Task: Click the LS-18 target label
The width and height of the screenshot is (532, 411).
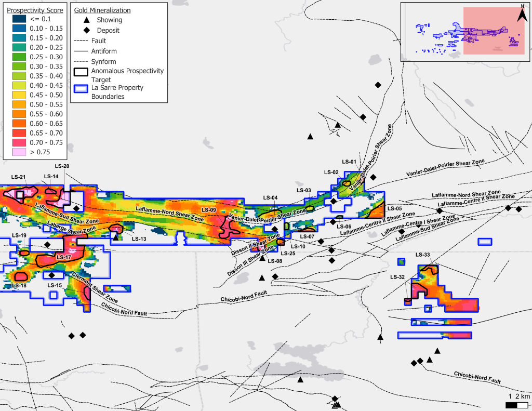Action: pos(19,285)
